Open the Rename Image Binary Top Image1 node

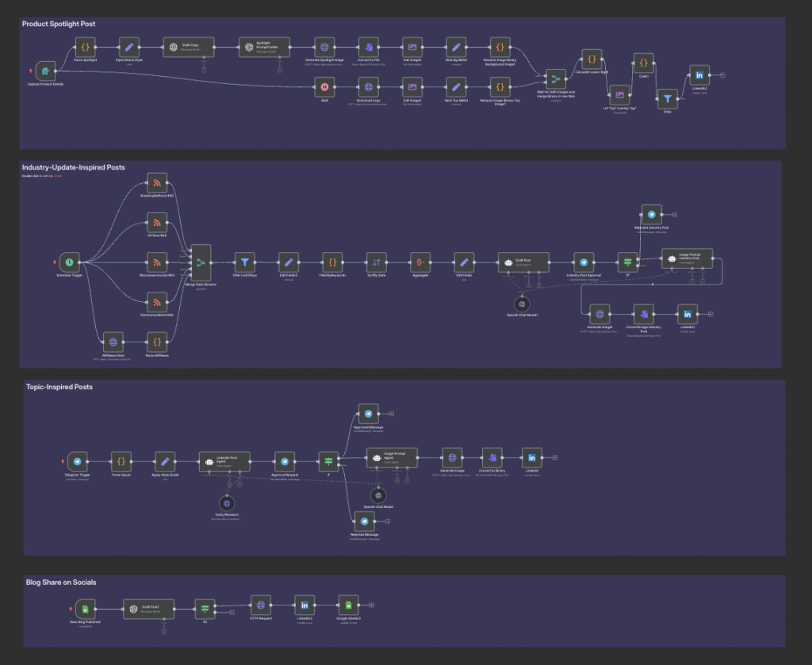(500, 87)
